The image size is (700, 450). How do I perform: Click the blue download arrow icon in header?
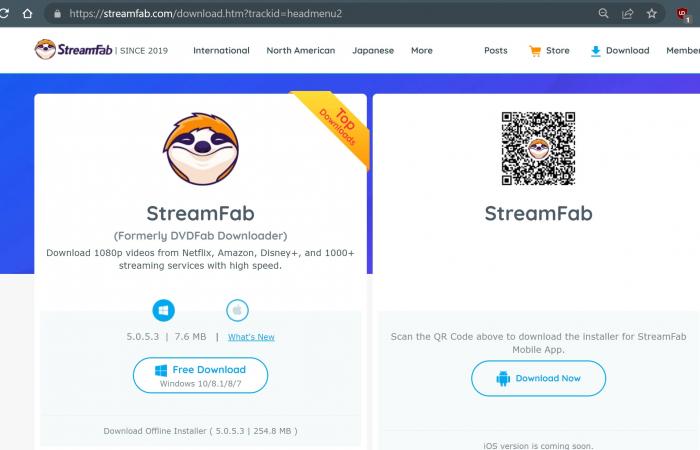tap(596, 51)
